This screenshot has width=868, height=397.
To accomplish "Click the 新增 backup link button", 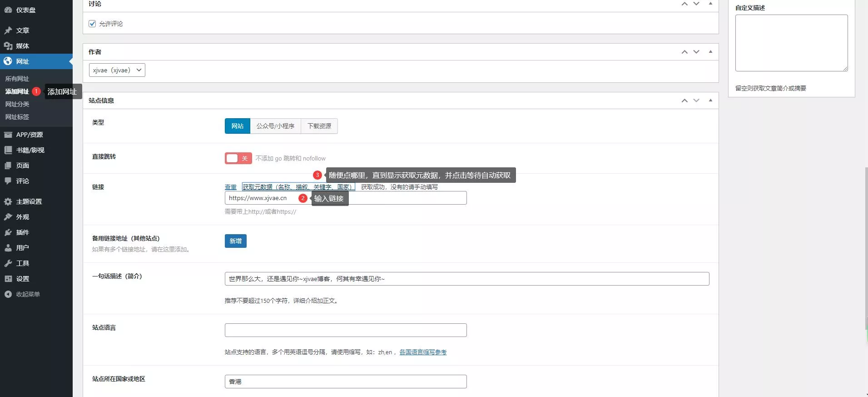I will (235, 241).
